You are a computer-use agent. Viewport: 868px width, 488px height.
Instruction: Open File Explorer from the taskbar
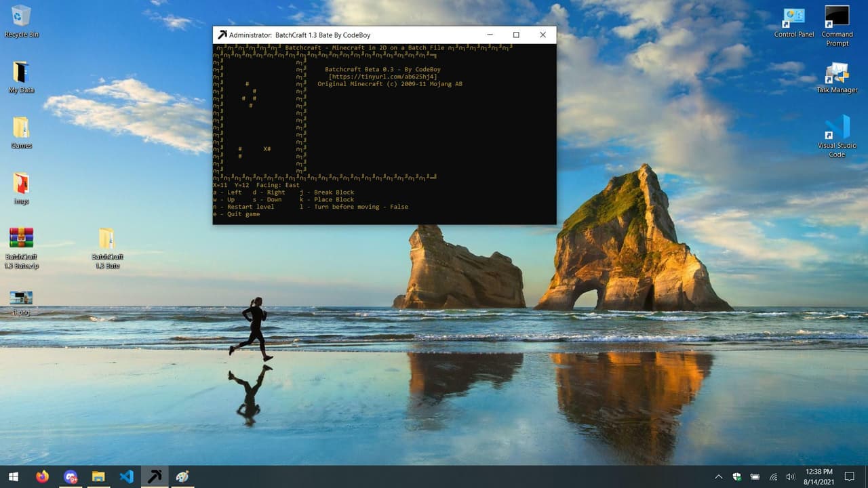tap(98, 476)
